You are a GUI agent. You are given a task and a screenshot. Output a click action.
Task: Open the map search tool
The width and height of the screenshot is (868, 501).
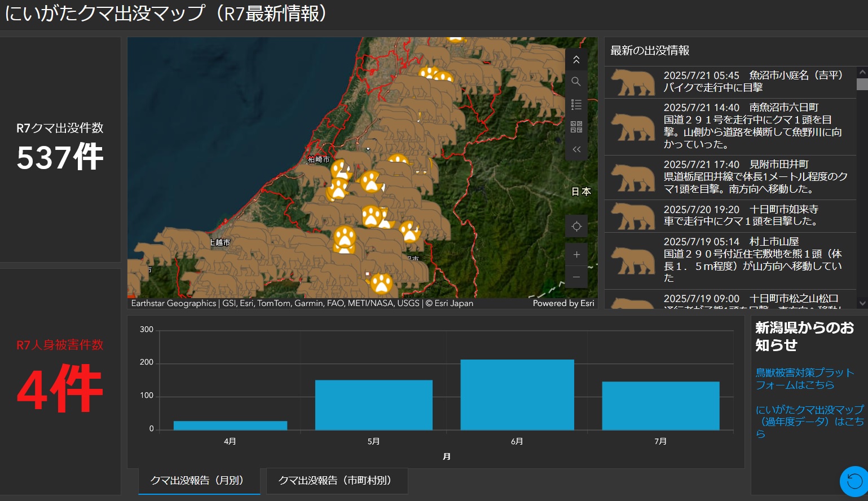[576, 82]
